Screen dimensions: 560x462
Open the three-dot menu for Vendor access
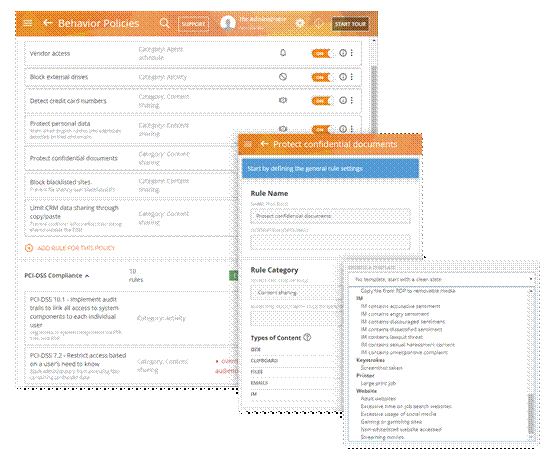pyautogui.click(x=352, y=53)
